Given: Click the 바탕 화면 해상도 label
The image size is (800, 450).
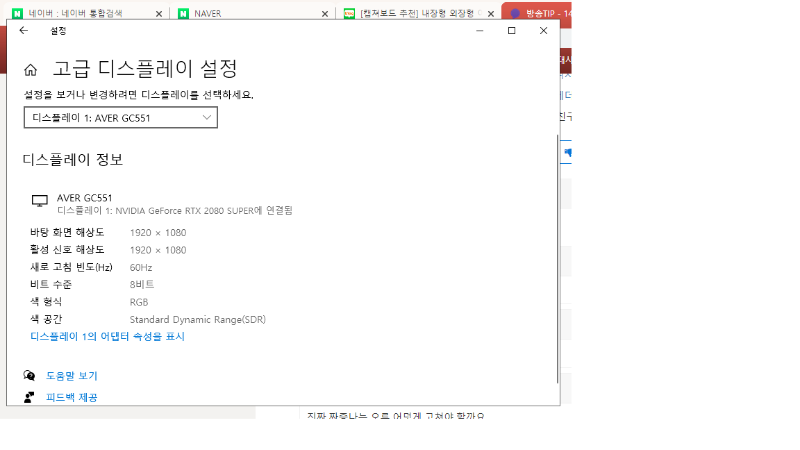Looking at the screenshot, I should coord(67,232).
